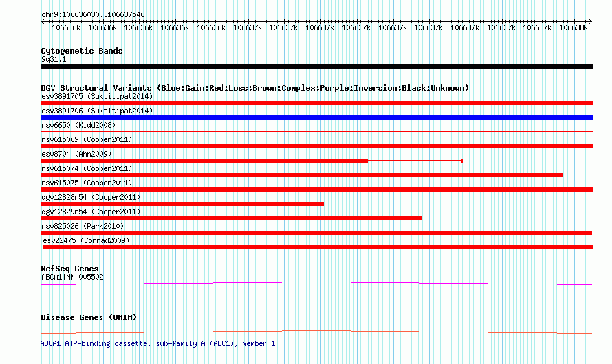This screenshot has width=612, height=364.
Task: Click the esv3891705 (Suktitipat2014) label
Action: pyautogui.click(x=97, y=96)
